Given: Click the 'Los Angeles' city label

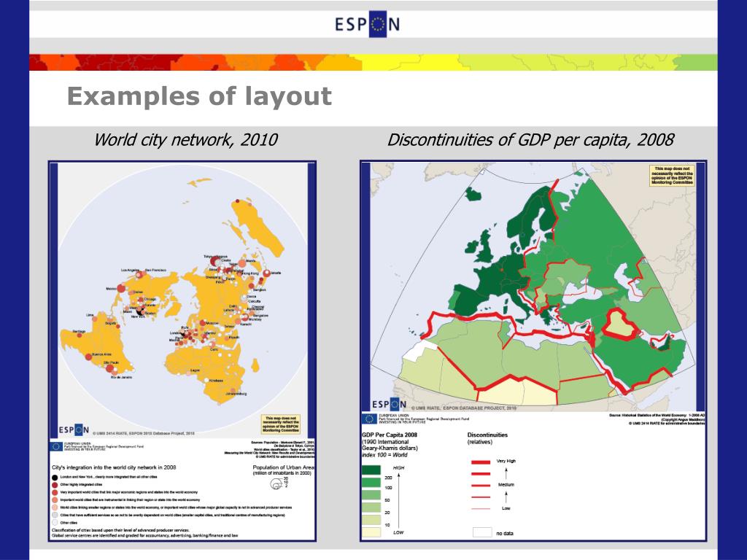Looking at the screenshot, I should tap(131, 270).
